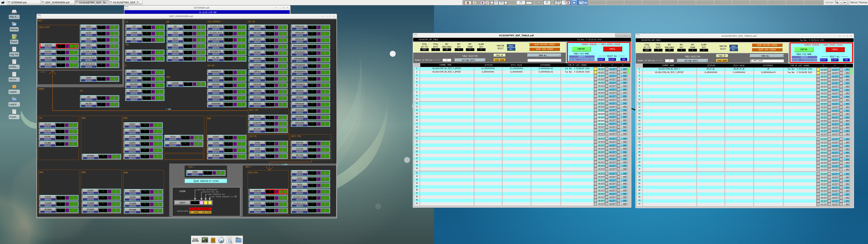Launch the web browser globe in the dock

pos(221,240)
